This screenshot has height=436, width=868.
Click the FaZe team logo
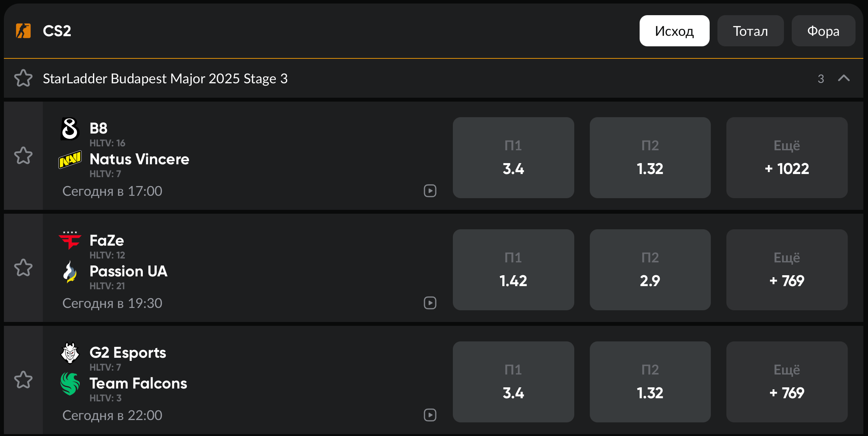pyautogui.click(x=70, y=240)
